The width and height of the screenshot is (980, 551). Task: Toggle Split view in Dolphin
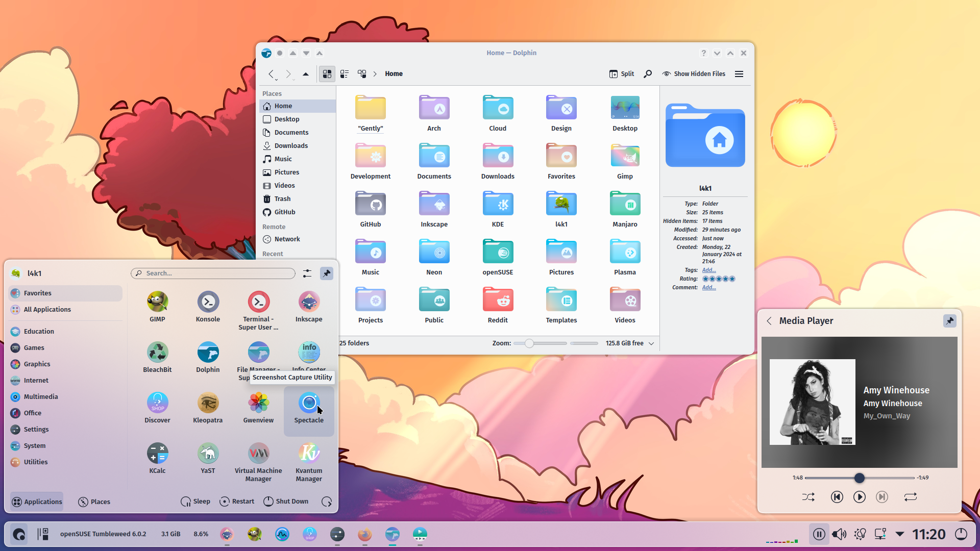pyautogui.click(x=621, y=74)
